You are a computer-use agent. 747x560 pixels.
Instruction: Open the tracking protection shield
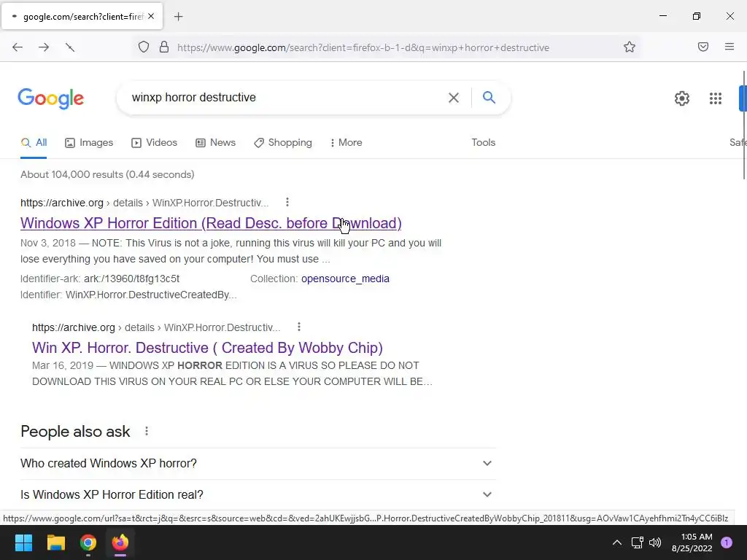[x=144, y=47]
